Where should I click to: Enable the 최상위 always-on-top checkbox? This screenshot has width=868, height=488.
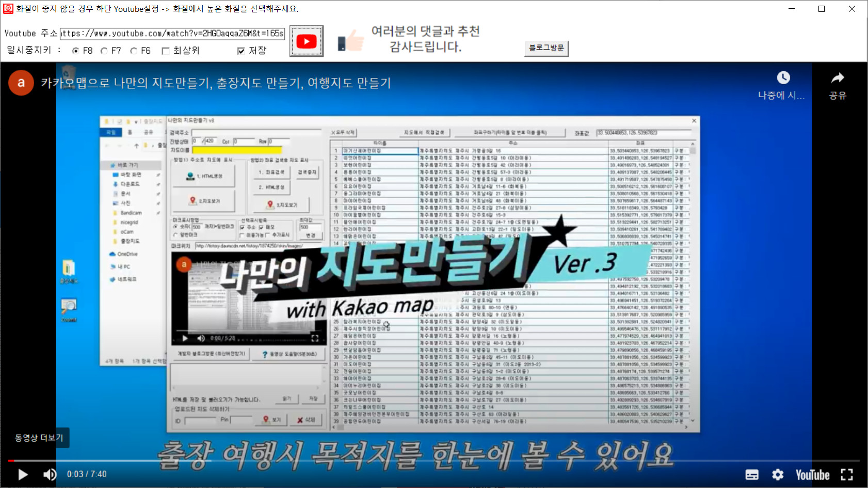point(166,51)
